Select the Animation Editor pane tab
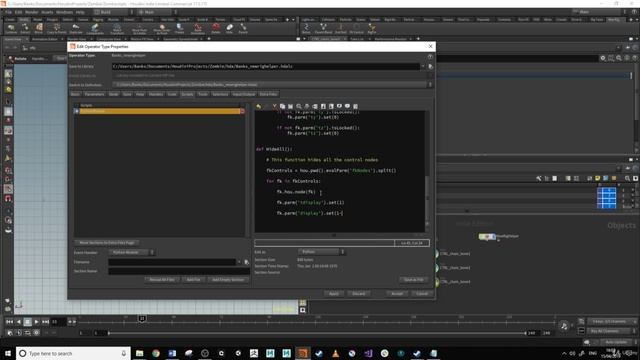 (45, 39)
